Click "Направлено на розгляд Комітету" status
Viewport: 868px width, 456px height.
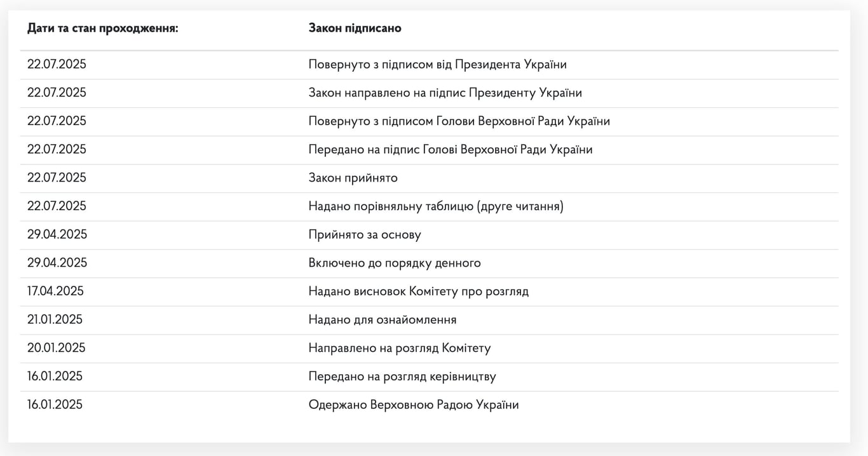(400, 347)
